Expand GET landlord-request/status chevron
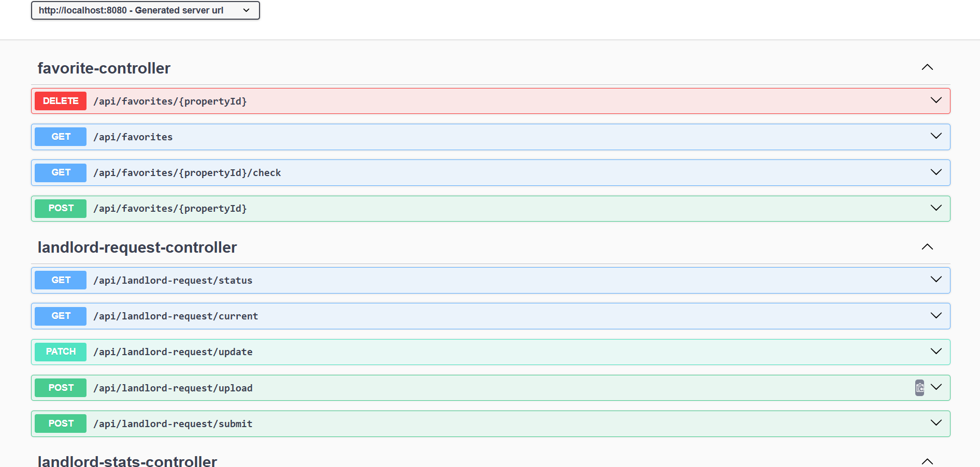 [x=936, y=280]
